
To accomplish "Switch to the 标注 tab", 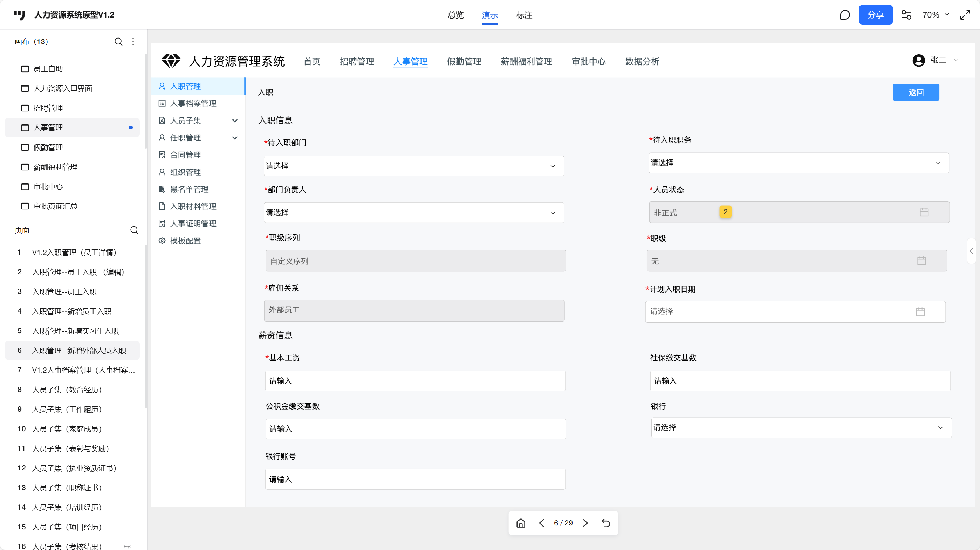I will click(524, 15).
